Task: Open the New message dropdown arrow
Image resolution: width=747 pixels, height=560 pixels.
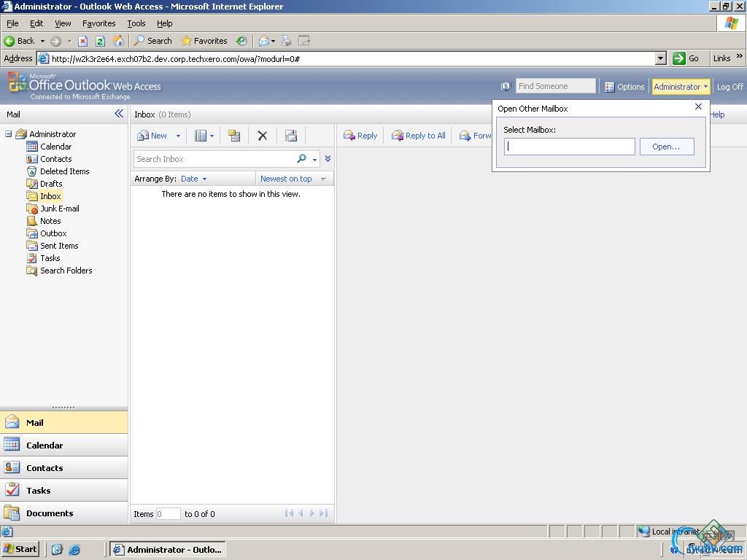Action: point(178,136)
